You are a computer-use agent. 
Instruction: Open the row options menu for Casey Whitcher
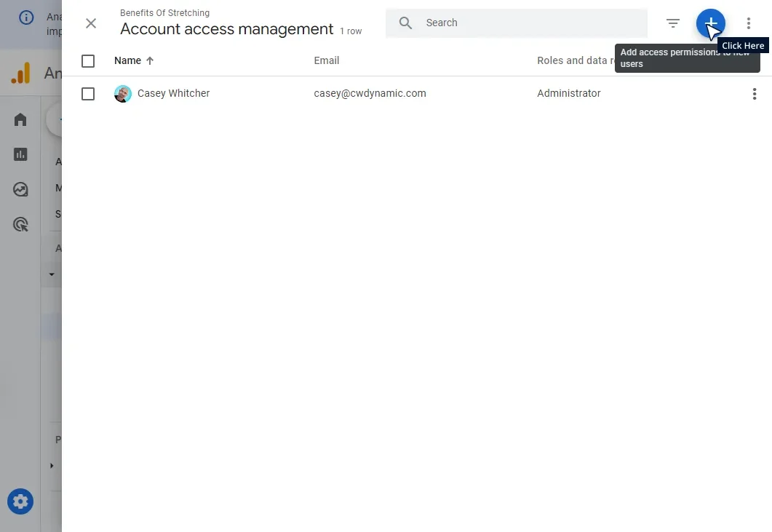point(755,93)
